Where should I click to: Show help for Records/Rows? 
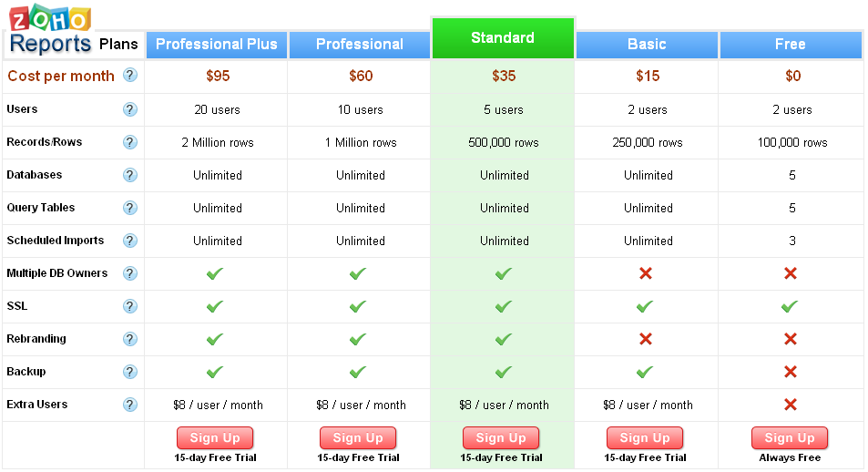click(x=130, y=142)
